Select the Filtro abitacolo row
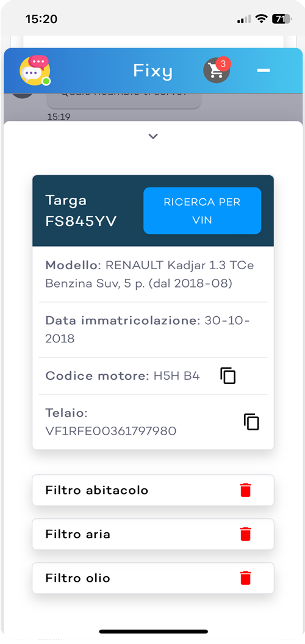This screenshot has width=305, height=644. pos(153,490)
